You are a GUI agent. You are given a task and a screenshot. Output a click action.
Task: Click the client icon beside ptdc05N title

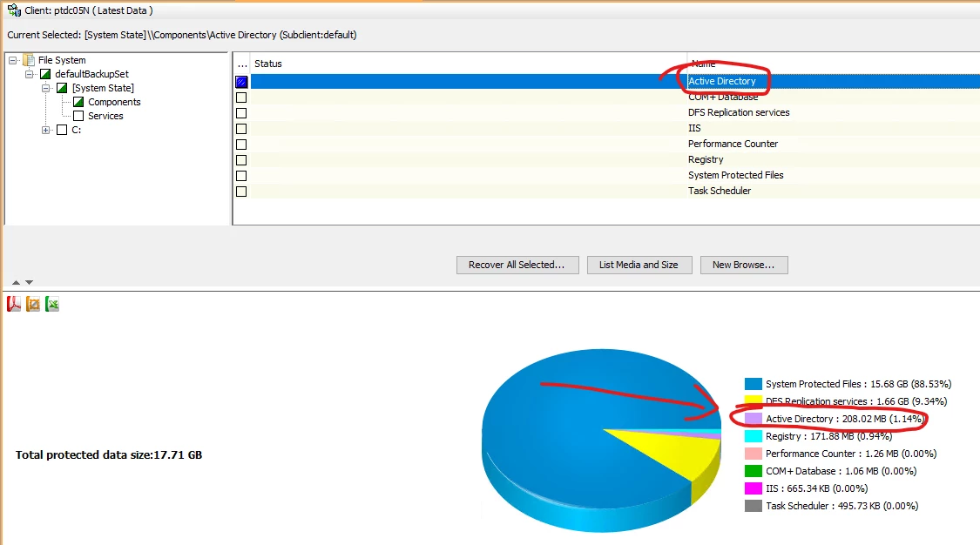(x=14, y=10)
